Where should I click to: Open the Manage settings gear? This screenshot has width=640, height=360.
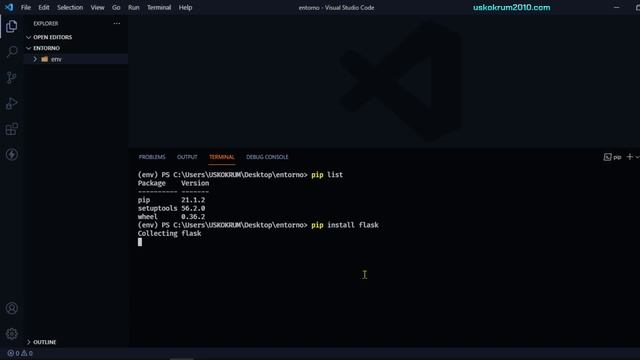click(x=11, y=334)
